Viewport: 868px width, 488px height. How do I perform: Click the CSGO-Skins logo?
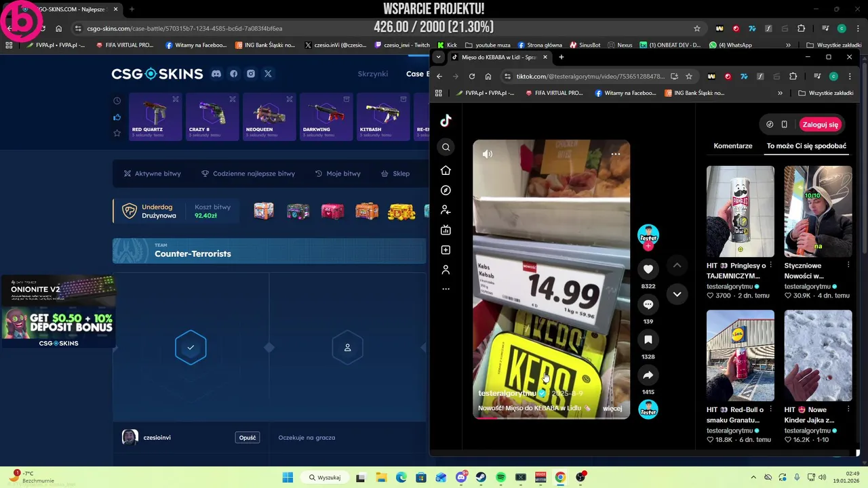157,74
